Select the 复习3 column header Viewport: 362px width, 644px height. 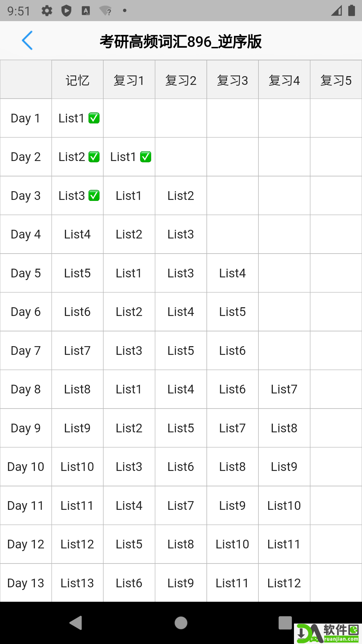pos(232,80)
